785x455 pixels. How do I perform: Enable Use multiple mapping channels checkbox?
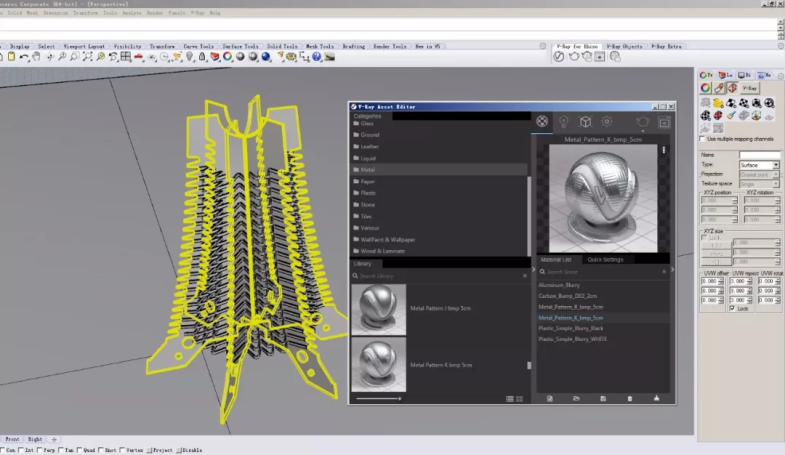coord(702,139)
